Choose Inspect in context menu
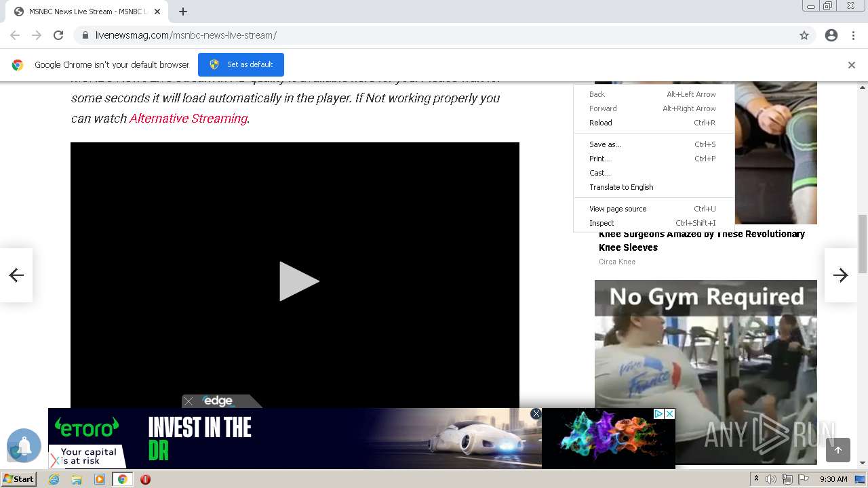868x488 pixels. (x=654, y=223)
